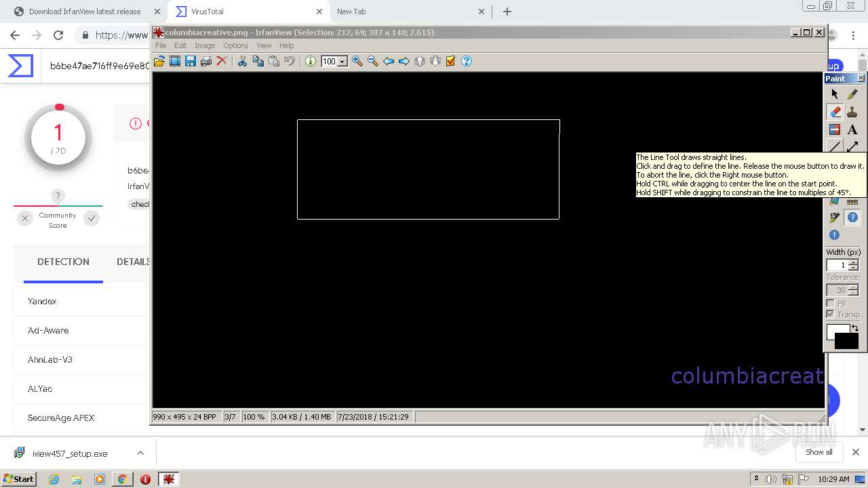The height and width of the screenshot is (488, 868).
Task: Open the Properties settings checkmark icon
Action: 451,61
